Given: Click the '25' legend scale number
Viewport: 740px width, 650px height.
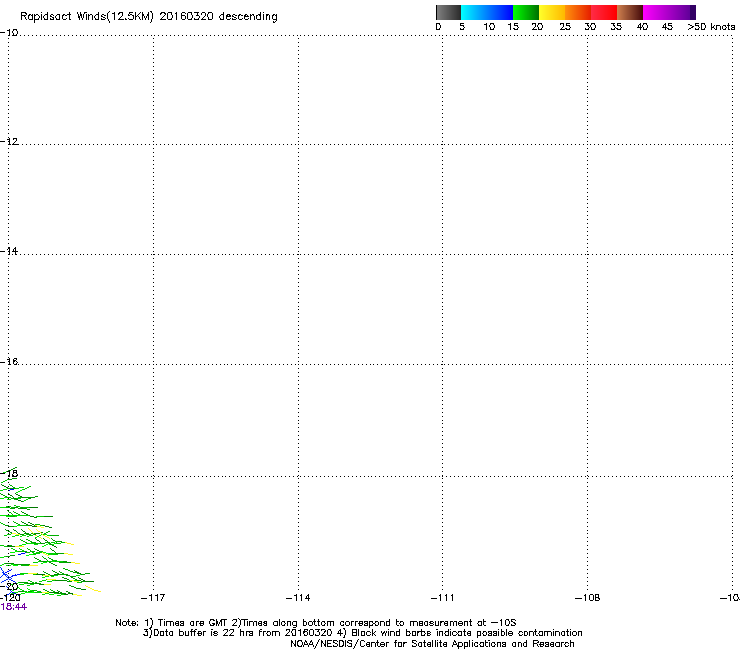Looking at the screenshot, I should tap(565, 27).
